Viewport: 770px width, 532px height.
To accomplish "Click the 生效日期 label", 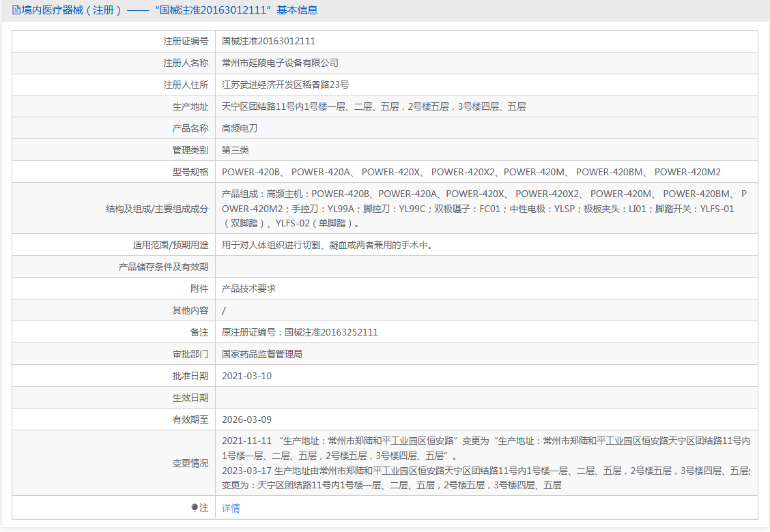I will pos(190,398).
